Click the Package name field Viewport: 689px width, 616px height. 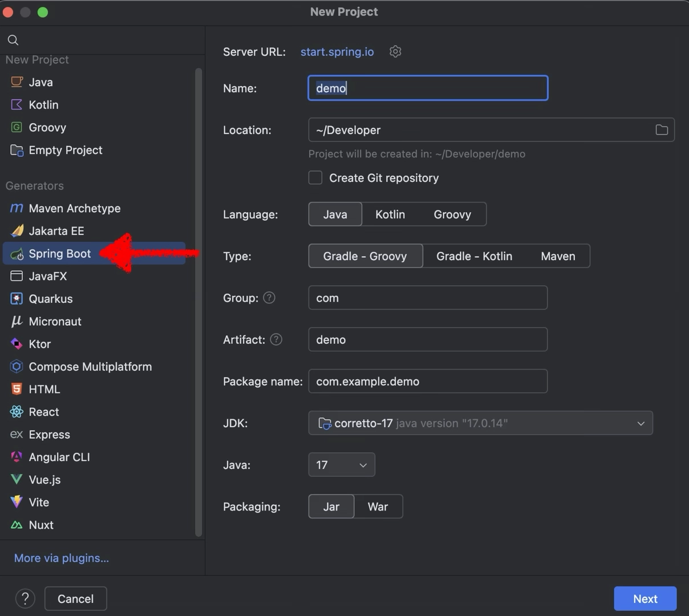tap(428, 381)
